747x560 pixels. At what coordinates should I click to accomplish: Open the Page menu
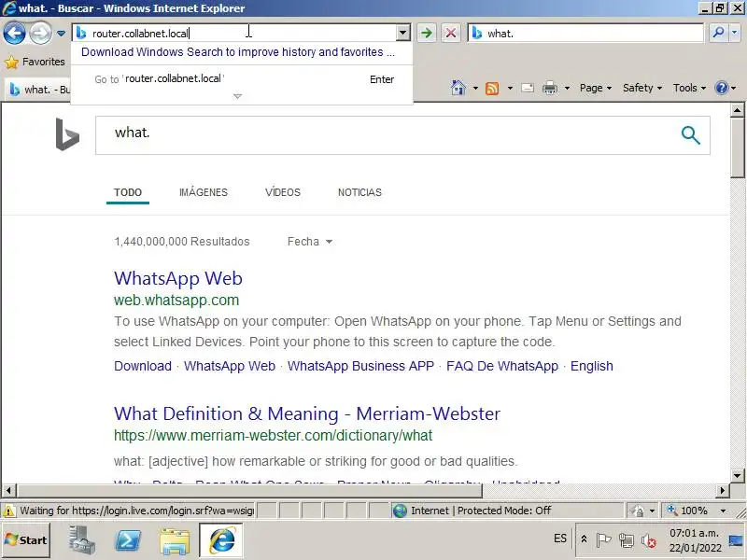tap(596, 88)
